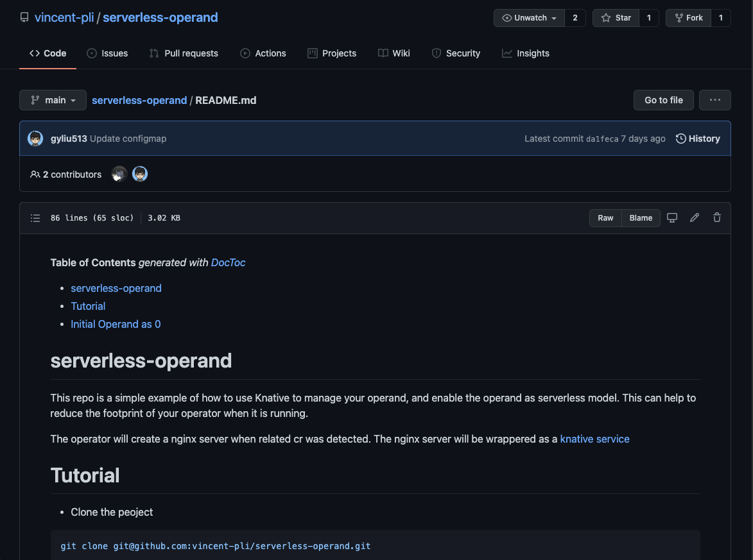
Task: Fork the repository
Action: pos(689,18)
